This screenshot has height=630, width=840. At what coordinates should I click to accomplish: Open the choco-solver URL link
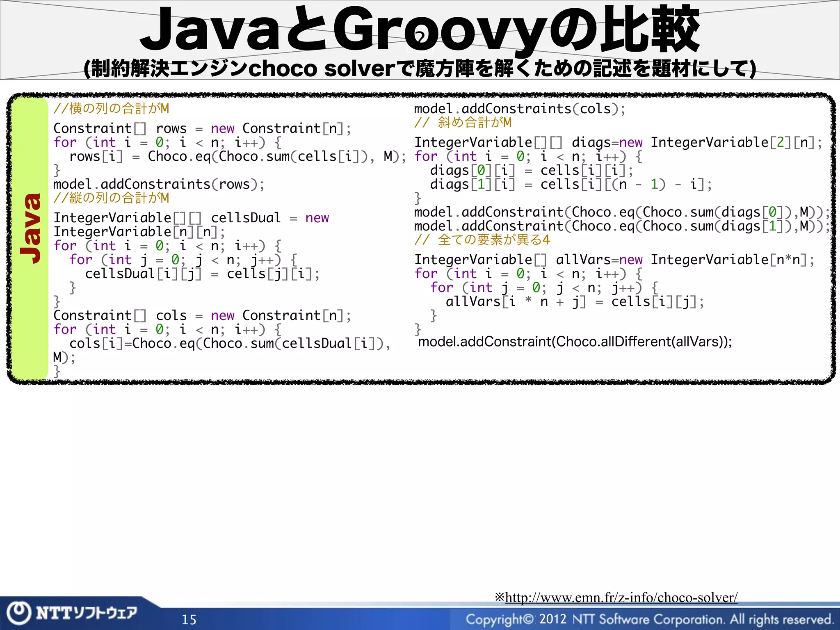pos(621,597)
